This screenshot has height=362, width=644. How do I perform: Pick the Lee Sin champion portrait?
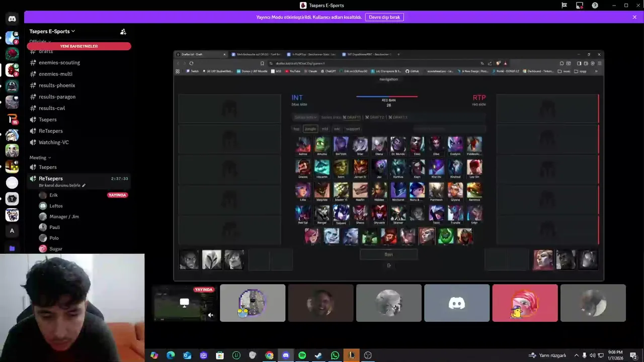(x=474, y=168)
